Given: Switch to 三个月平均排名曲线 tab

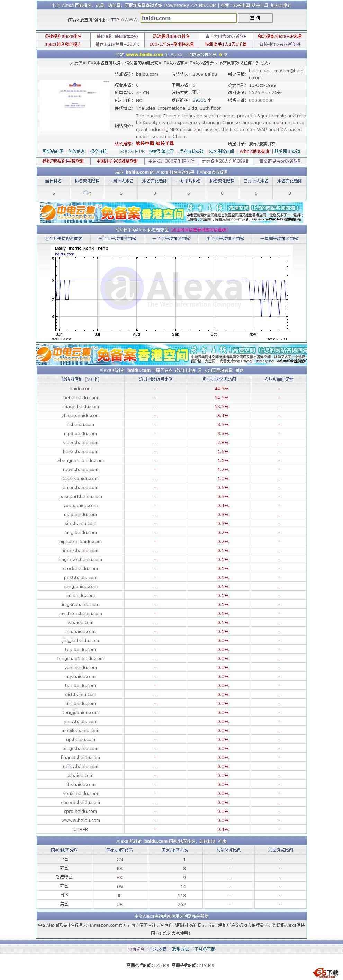Looking at the screenshot, I should [117, 239].
